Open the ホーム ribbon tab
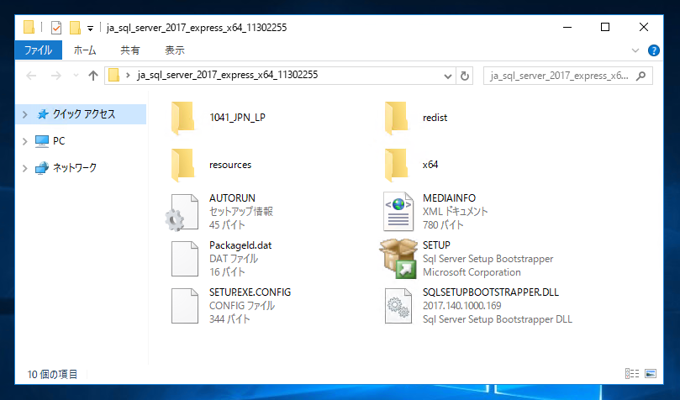680x400 pixels. click(85, 50)
